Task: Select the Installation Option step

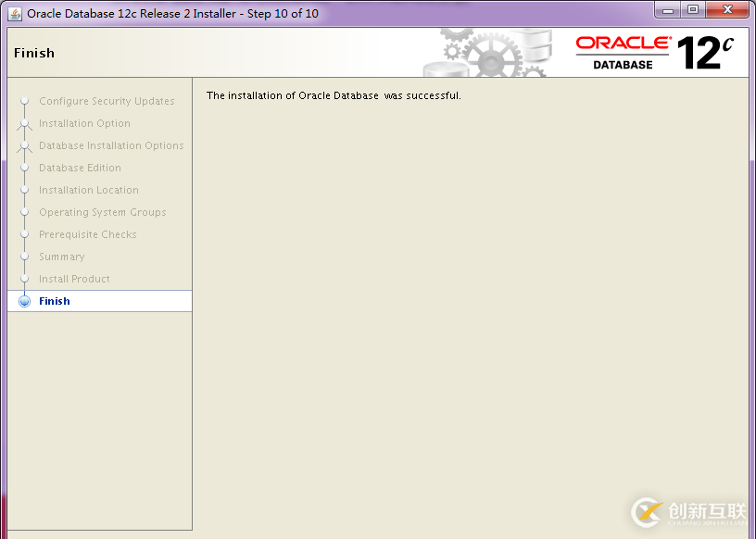Action: coord(84,123)
